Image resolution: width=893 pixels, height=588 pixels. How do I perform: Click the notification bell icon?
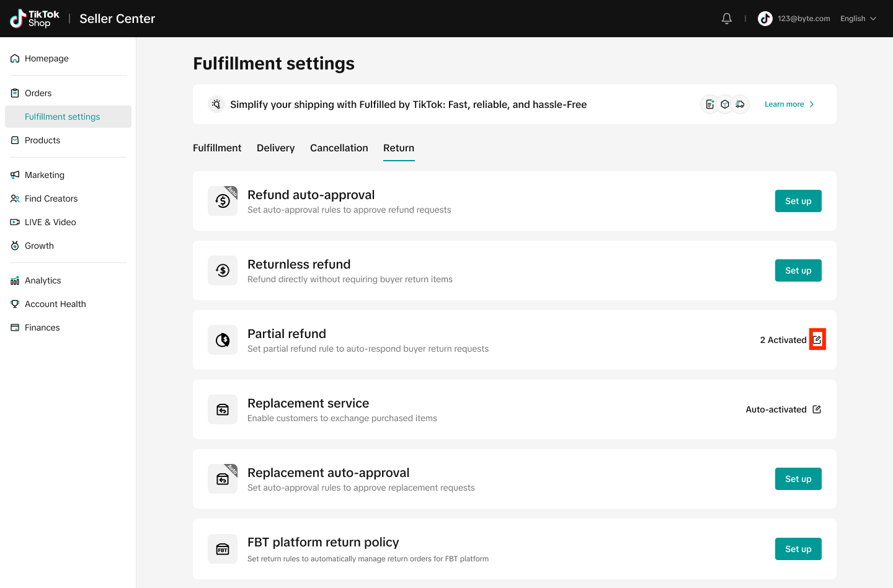727,19
